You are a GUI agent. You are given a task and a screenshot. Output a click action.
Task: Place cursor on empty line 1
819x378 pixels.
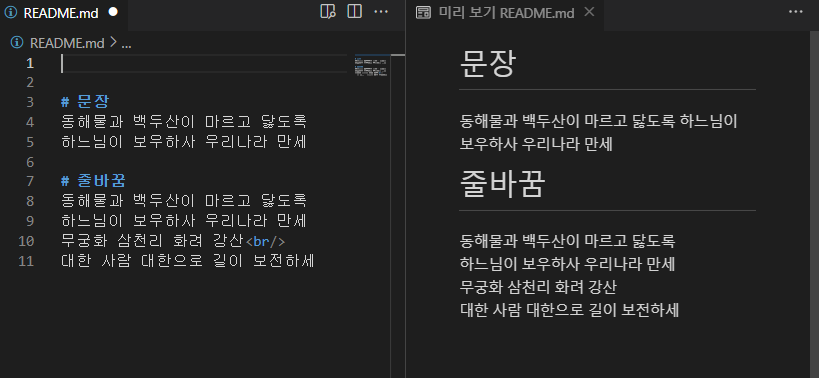tap(204, 63)
